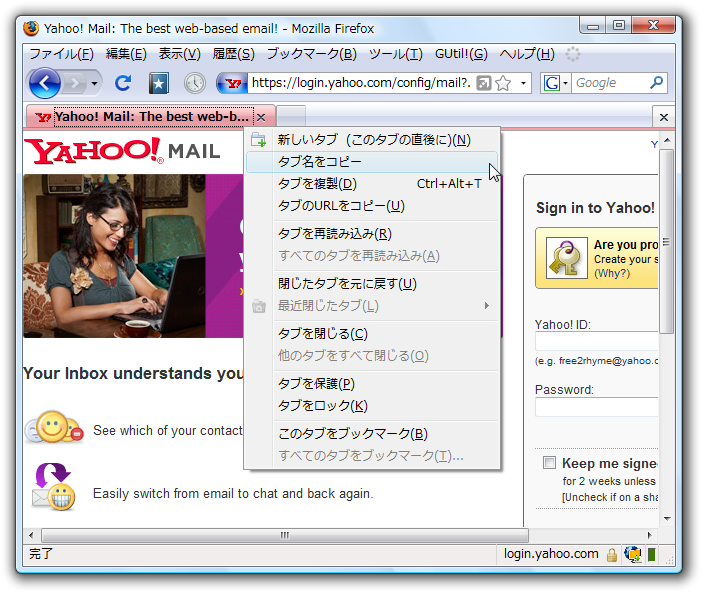Click the blue Back navigation arrow

[44, 83]
